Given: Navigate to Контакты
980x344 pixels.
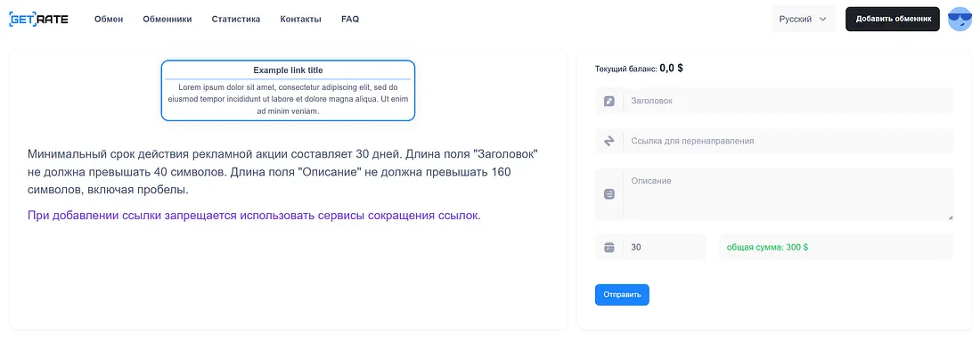Looking at the screenshot, I should tap(300, 20).
